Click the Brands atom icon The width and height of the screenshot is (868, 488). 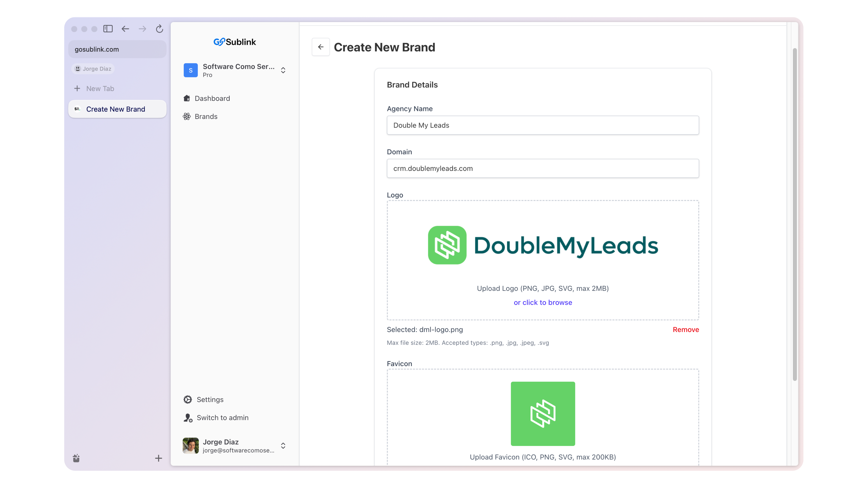pyautogui.click(x=187, y=117)
